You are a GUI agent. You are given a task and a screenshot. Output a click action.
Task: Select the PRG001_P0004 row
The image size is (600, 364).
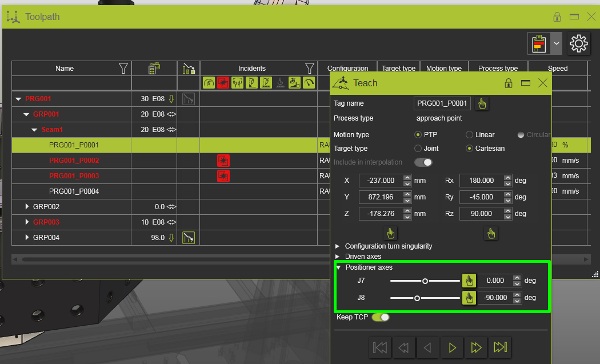tap(74, 191)
